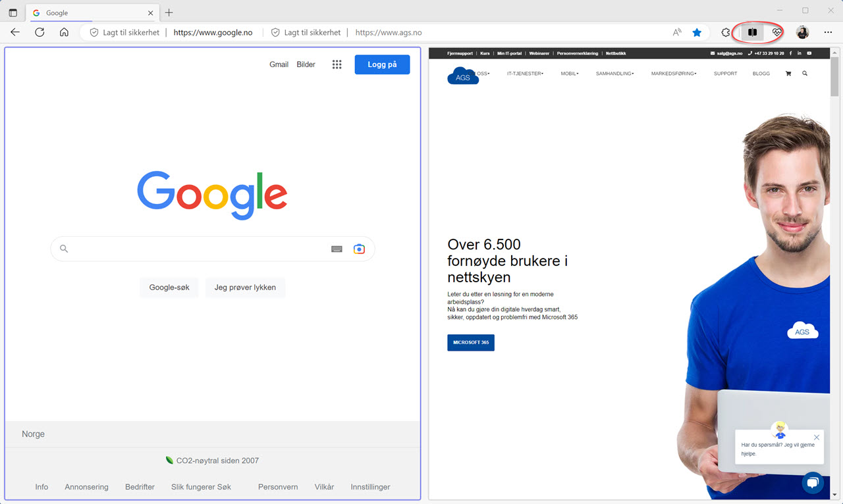
Task: Reload the page with refresh icon
Action: click(40, 32)
